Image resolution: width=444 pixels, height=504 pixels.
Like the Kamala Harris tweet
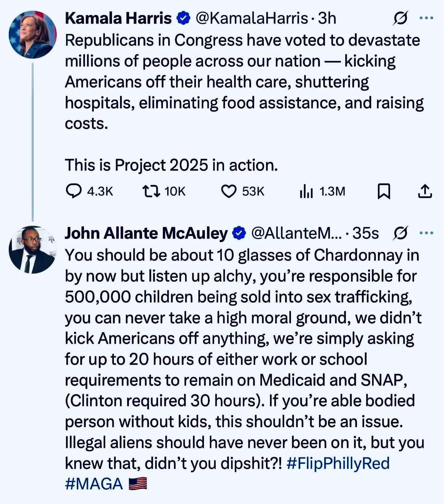point(229,191)
